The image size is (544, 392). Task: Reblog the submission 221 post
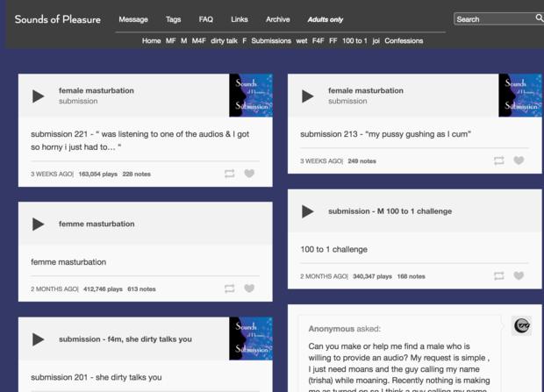(x=229, y=174)
